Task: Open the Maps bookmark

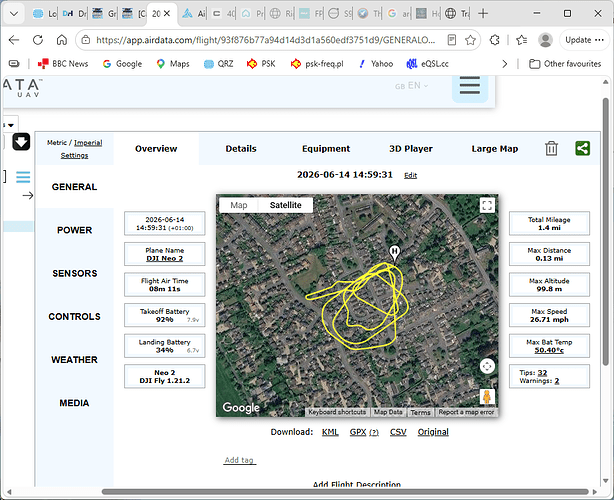Action: tap(173, 64)
